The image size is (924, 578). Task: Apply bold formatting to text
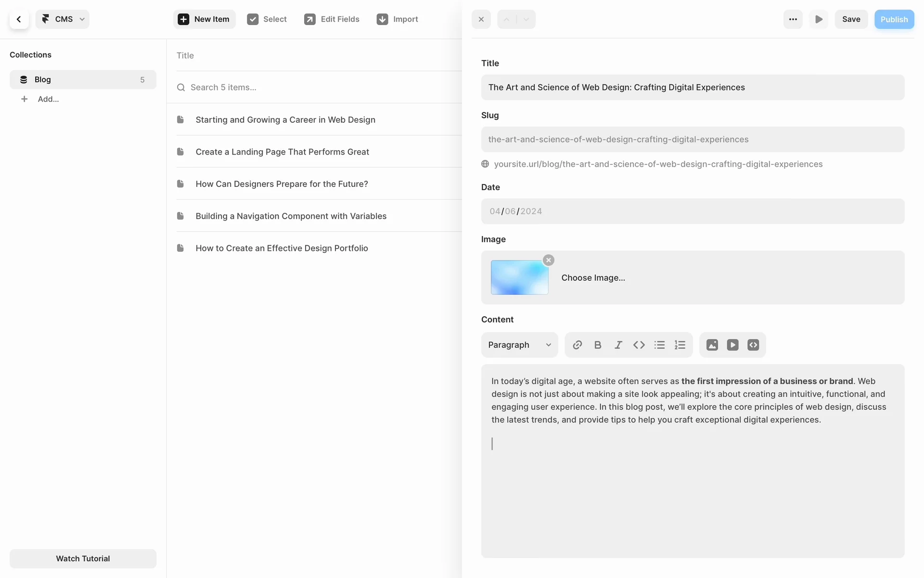point(598,345)
